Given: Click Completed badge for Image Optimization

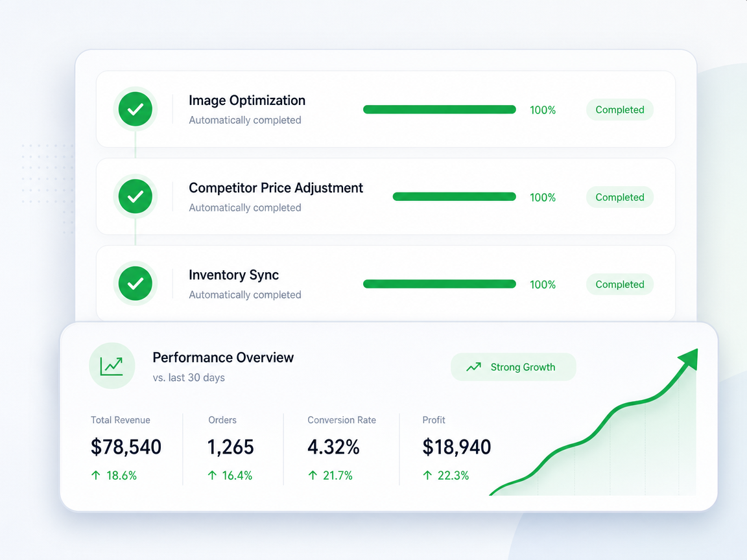Looking at the screenshot, I should (x=619, y=110).
